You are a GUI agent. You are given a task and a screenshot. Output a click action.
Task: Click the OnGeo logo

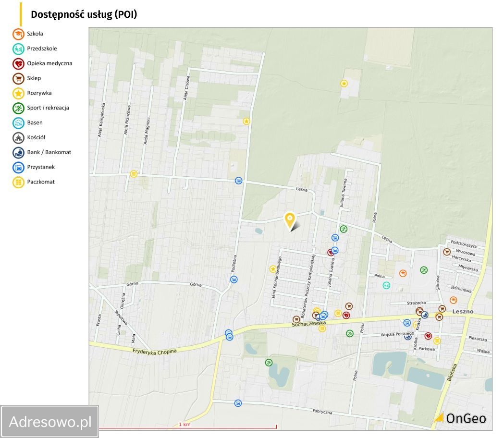coord(459,418)
